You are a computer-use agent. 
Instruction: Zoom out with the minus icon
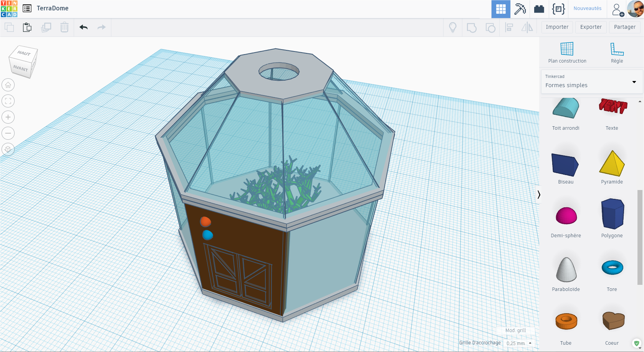(8, 133)
